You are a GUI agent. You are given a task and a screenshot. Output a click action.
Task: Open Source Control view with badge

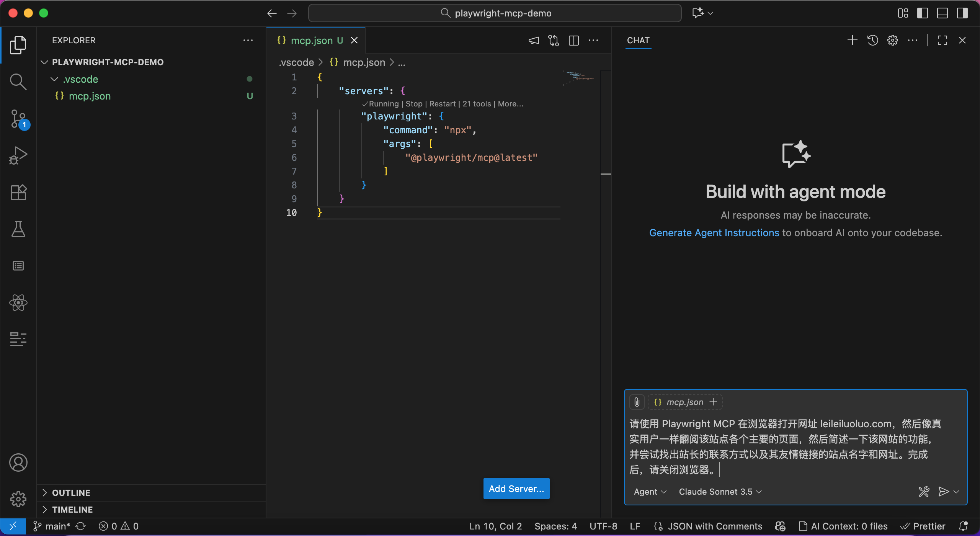(18, 119)
